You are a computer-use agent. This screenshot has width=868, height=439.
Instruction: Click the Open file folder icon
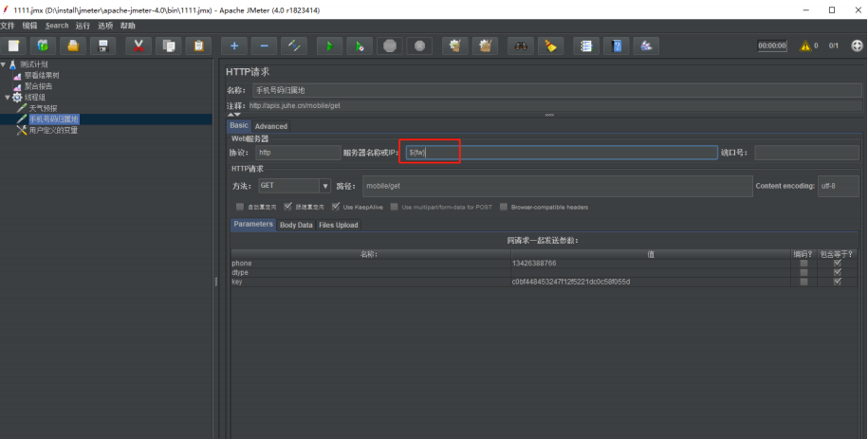[72, 46]
